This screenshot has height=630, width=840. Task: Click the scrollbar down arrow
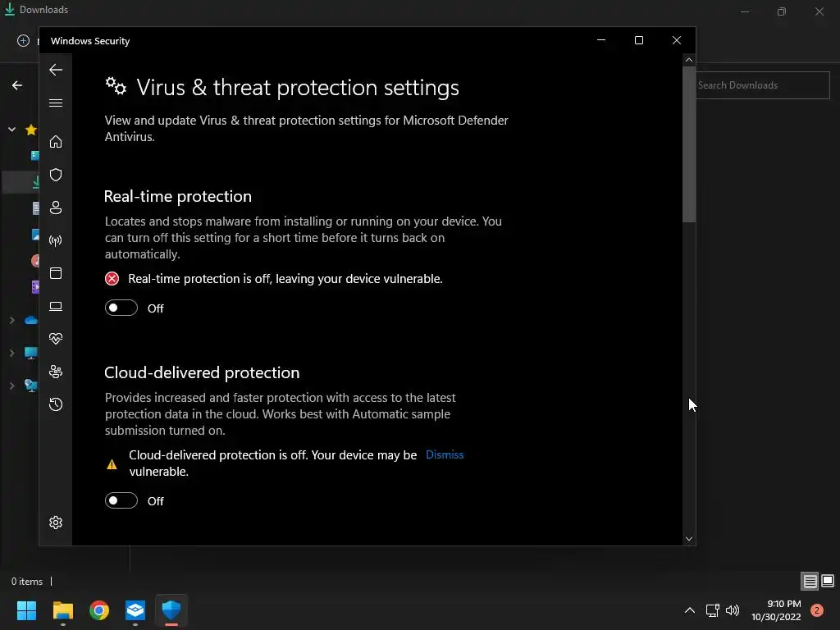(x=689, y=539)
